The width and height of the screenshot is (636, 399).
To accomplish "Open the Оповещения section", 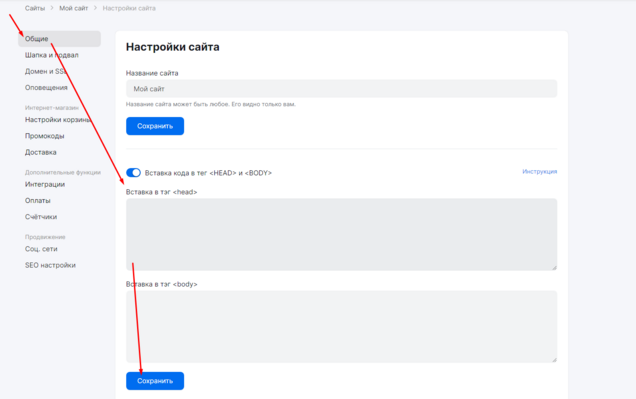I will 46,88.
